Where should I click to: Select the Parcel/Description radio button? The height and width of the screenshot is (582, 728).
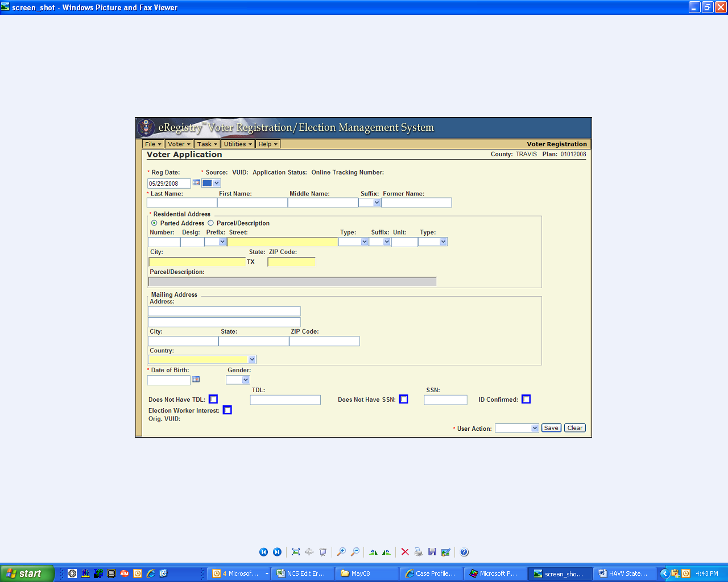[210, 223]
